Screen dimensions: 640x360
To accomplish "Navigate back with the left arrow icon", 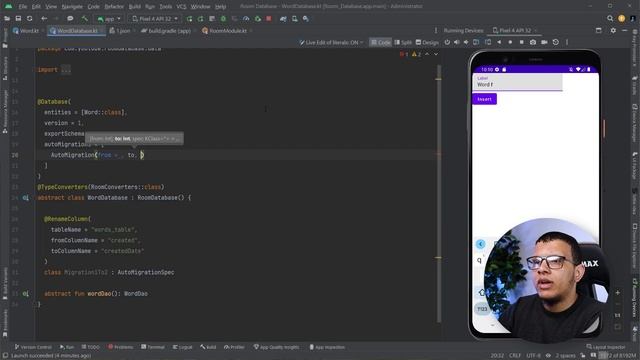I will 44,19.
